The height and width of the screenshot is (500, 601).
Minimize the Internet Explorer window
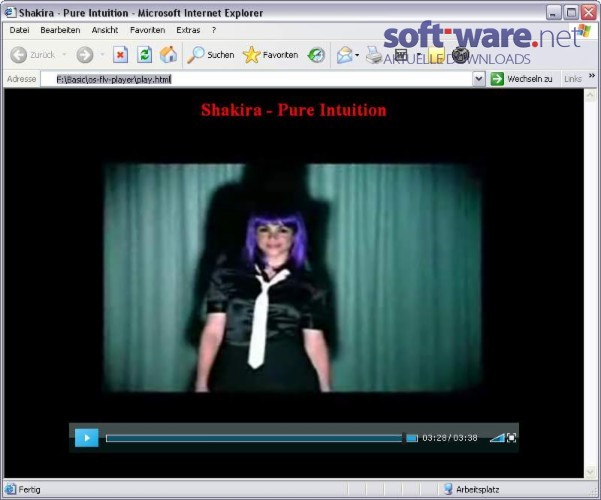553,13
